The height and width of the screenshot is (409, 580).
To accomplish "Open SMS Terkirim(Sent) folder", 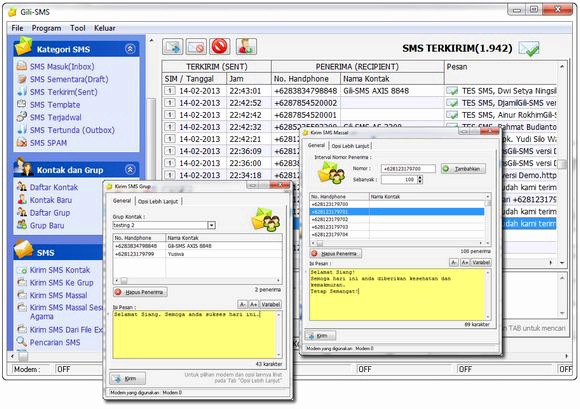I will click(64, 92).
